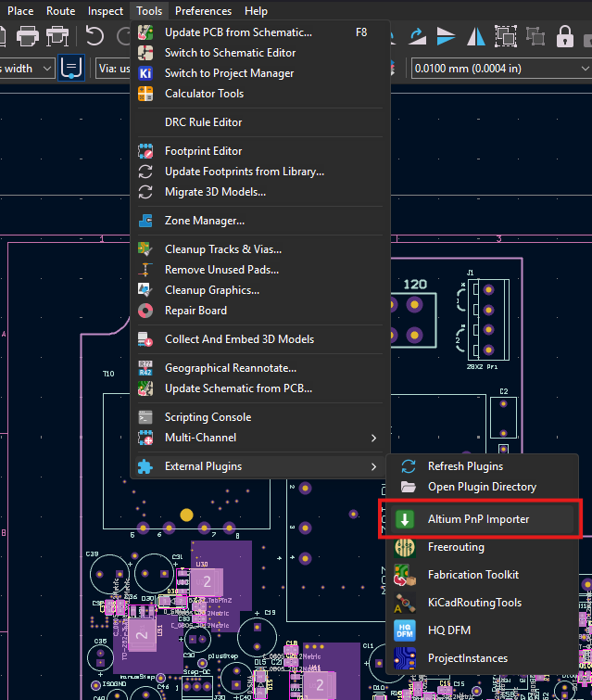The image size is (592, 700).
Task: Click the Calculator Tools icon
Action: pyautogui.click(x=145, y=94)
